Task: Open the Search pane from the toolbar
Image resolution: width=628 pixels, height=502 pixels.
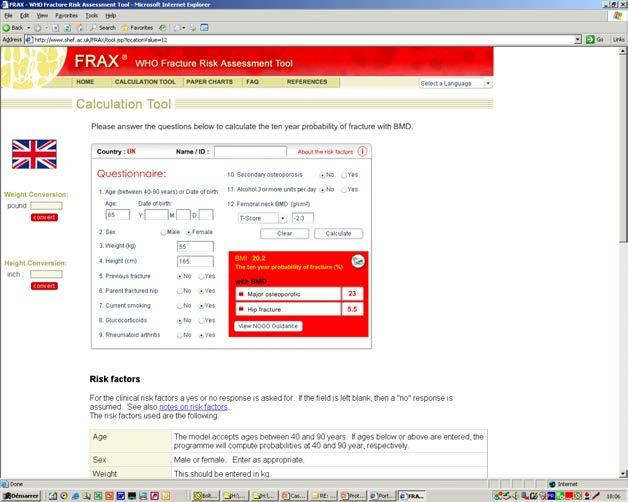Action: (x=103, y=28)
